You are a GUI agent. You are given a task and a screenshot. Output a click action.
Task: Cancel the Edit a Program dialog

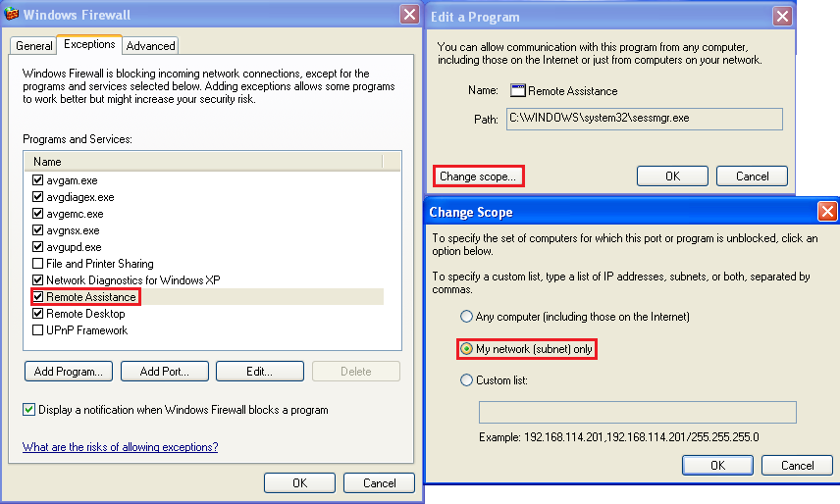(752, 176)
